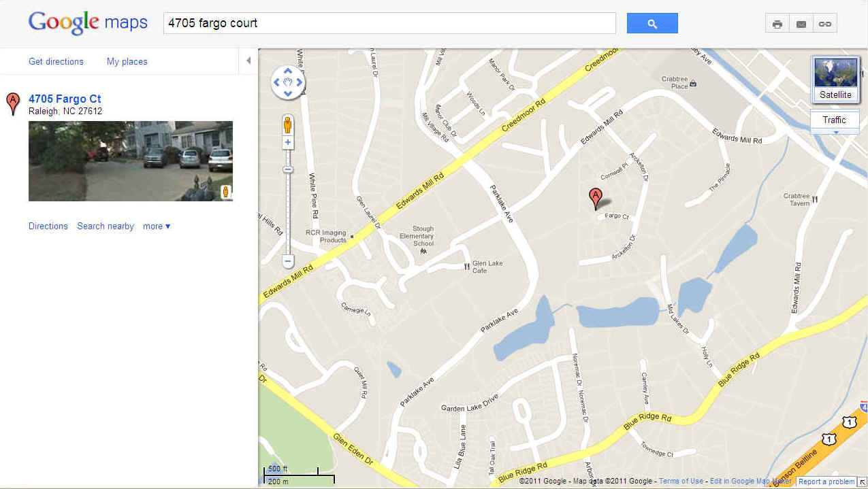
Task: Click the zoom in plus button
Action: pyautogui.click(x=288, y=142)
